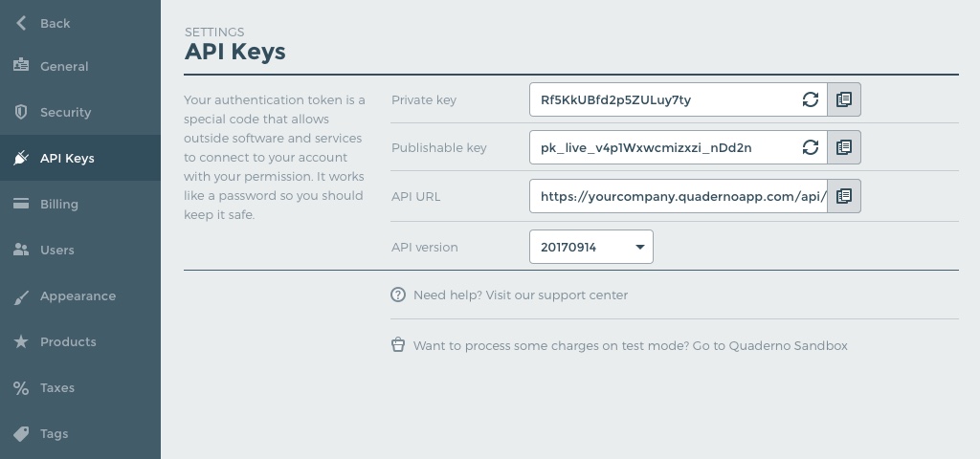980x459 pixels.
Task: Click the Taxes percent icon in sidebar
Action: [x=21, y=388]
